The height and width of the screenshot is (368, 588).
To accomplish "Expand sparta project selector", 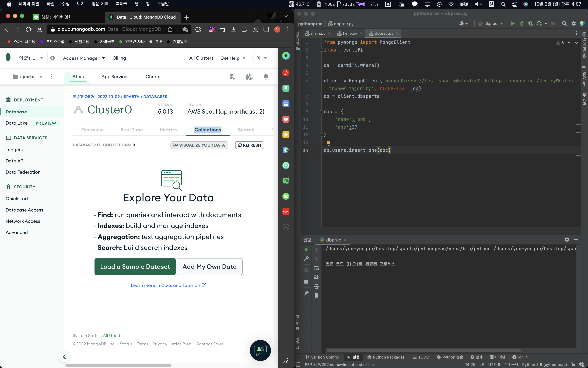I will coord(27,77).
